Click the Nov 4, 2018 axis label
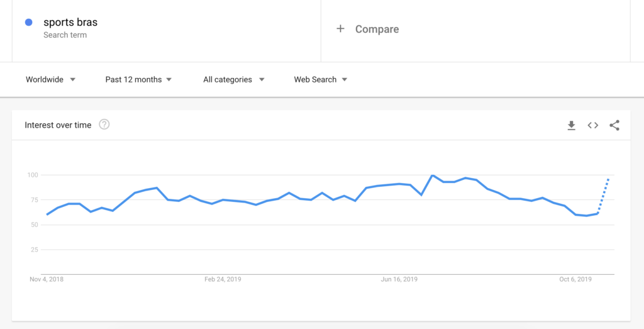This screenshot has width=644, height=329. click(47, 279)
